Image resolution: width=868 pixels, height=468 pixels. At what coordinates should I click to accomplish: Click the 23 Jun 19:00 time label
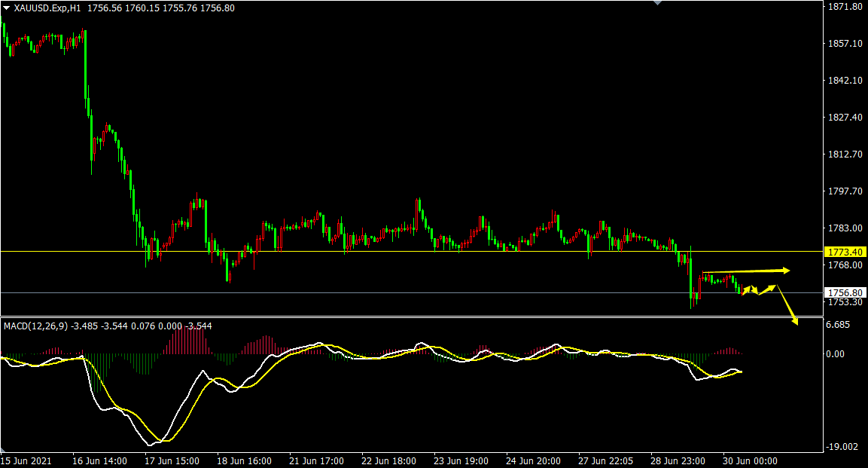tap(461, 460)
